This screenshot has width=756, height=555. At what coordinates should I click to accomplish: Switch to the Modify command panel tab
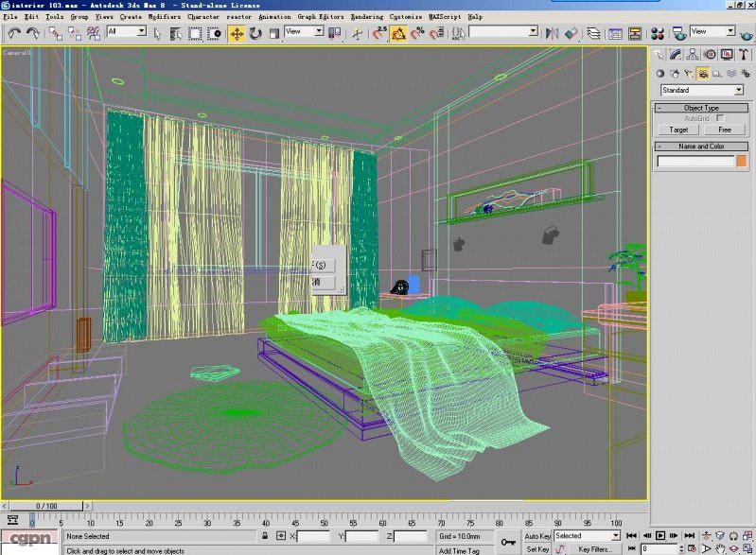[x=676, y=55]
